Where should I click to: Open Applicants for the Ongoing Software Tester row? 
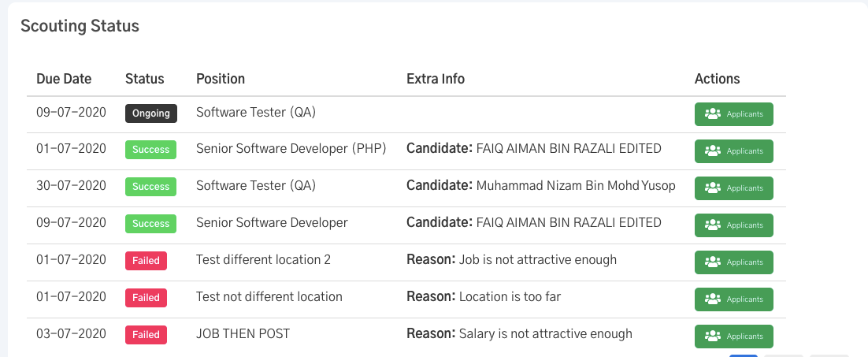733,114
